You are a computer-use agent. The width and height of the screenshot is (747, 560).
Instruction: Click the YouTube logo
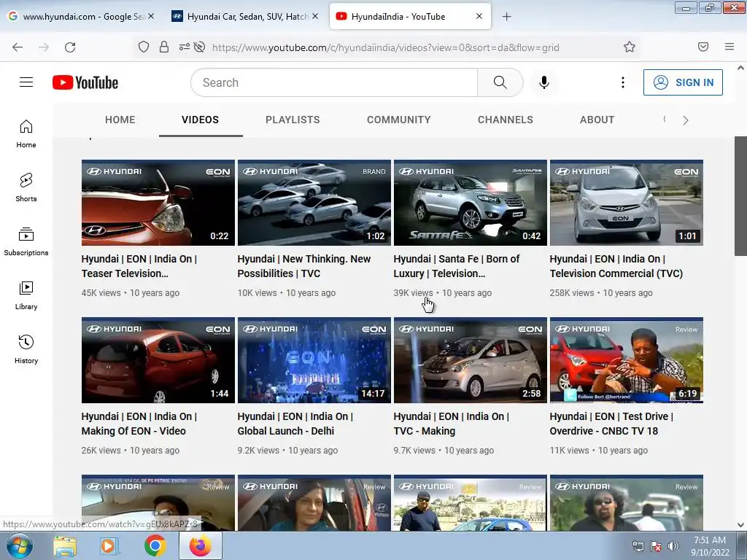click(x=85, y=82)
